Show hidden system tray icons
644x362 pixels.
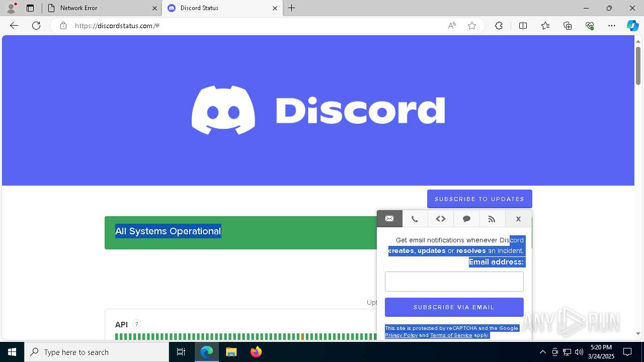[x=542, y=352]
